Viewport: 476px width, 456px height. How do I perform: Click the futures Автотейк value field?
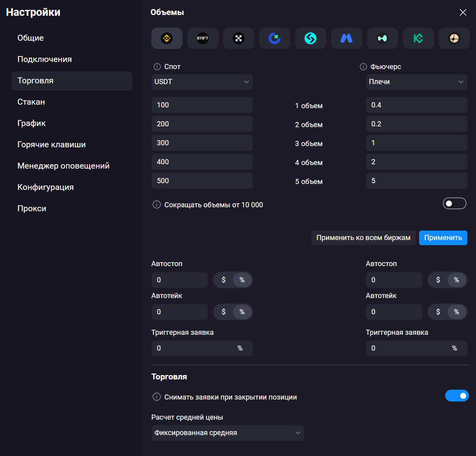[x=394, y=312]
